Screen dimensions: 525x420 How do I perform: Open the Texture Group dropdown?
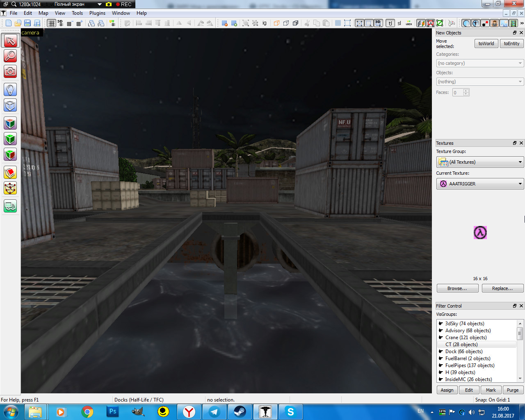pos(480,162)
